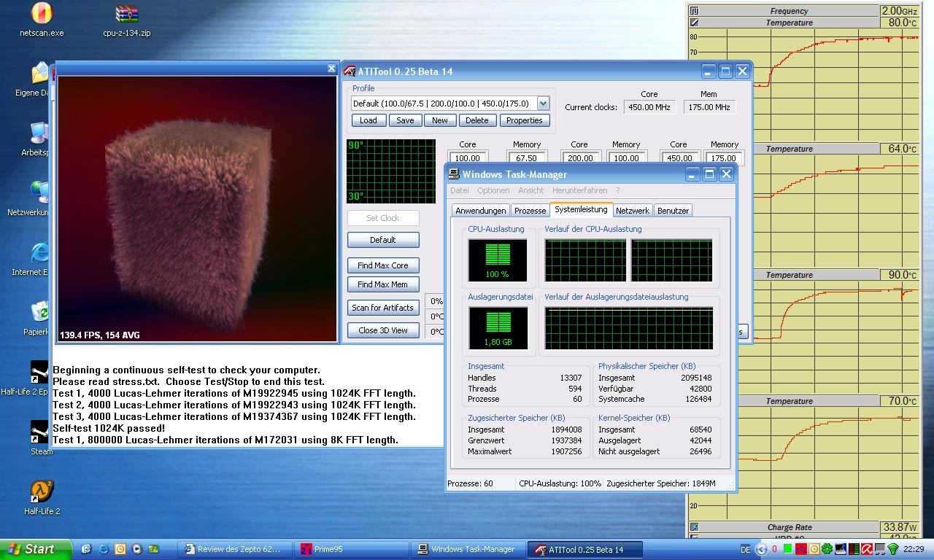This screenshot has height=560, width=934.
Task: Click the Close 3D View button
Action: tap(382, 330)
